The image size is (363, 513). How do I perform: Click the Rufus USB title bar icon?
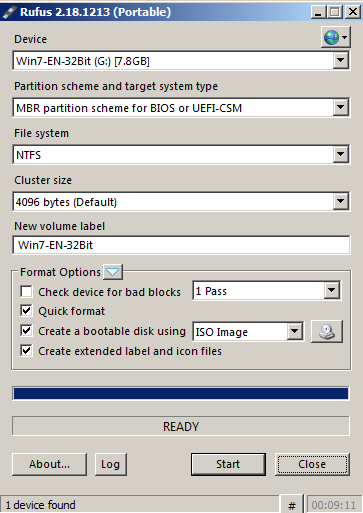click(9, 12)
